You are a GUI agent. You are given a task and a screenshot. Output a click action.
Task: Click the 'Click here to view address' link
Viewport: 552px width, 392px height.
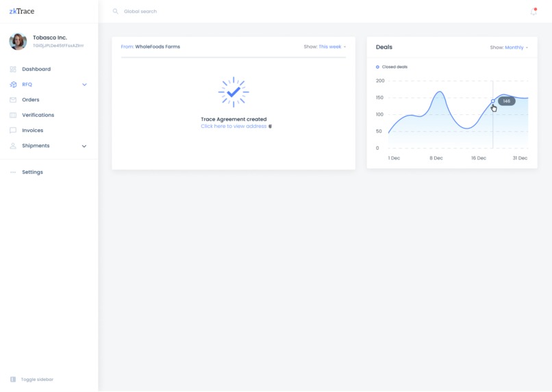pos(234,126)
